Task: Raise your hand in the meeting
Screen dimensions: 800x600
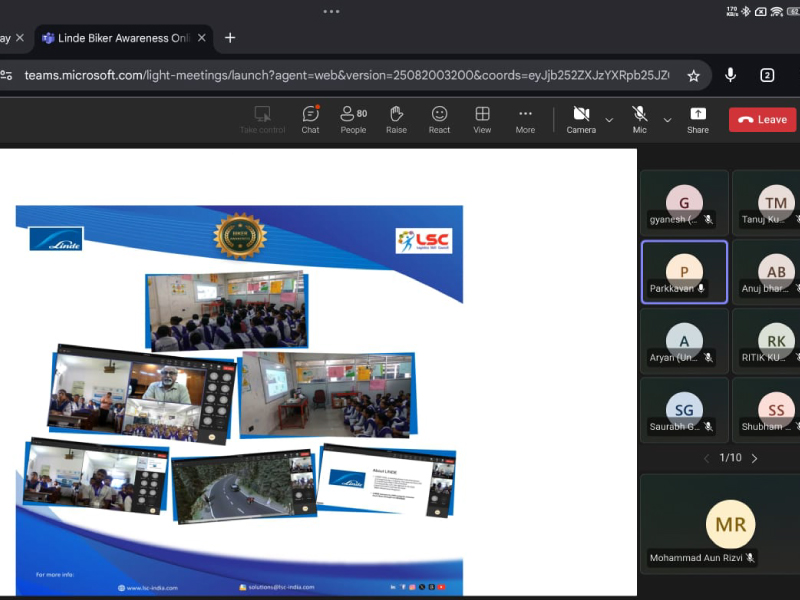Action: tap(396, 119)
